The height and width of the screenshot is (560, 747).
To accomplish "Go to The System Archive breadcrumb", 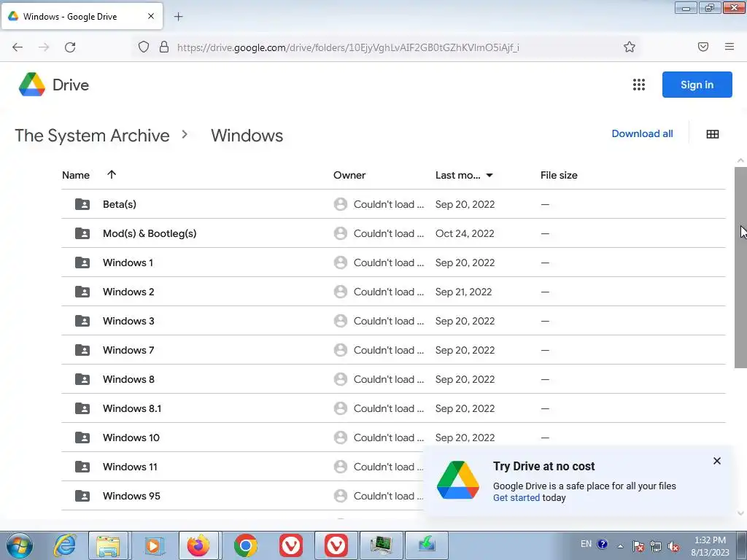I will click(92, 135).
